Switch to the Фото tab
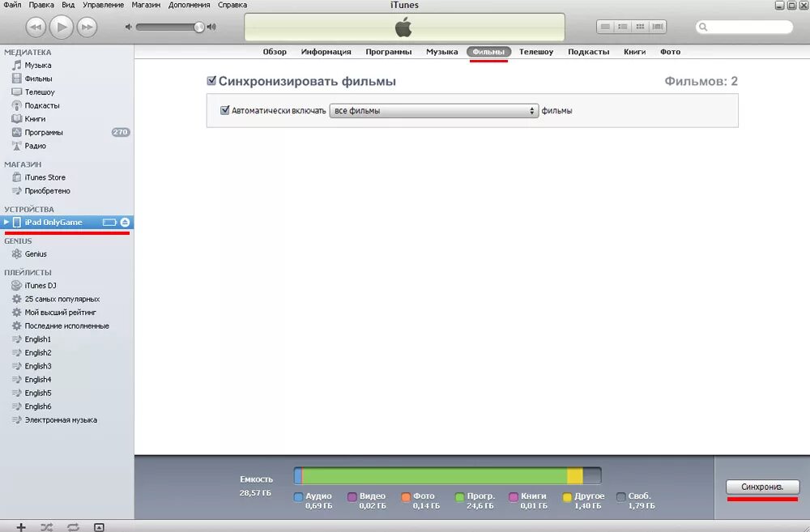810x532 pixels. 670,52
